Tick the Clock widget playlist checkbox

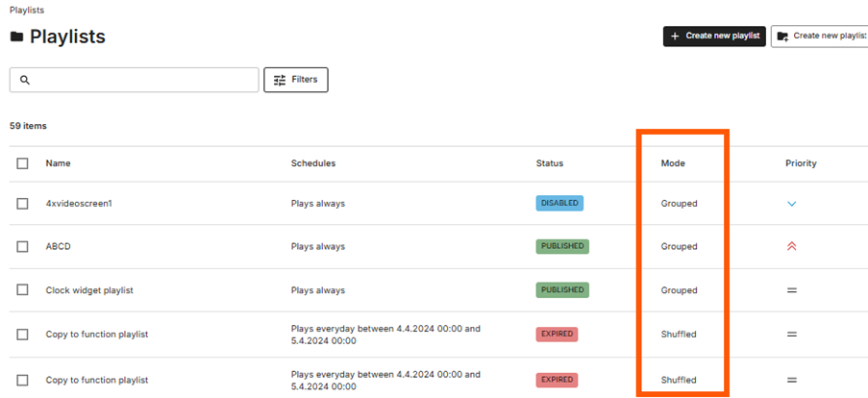click(x=22, y=290)
